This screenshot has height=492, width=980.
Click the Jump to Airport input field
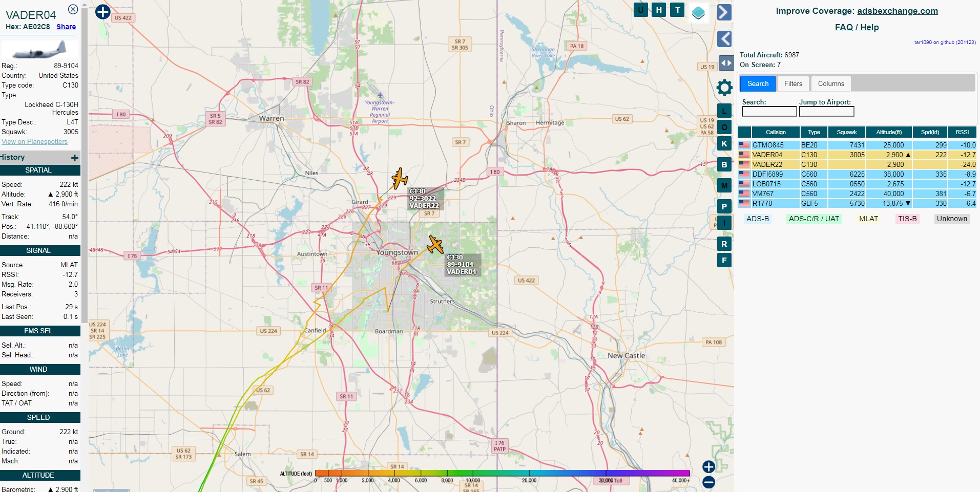pyautogui.click(x=826, y=112)
